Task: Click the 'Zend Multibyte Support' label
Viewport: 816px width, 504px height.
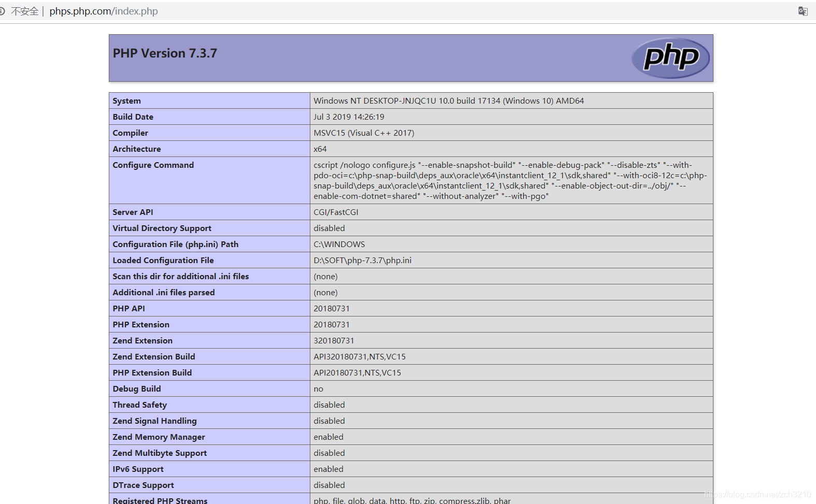Action: tap(160, 453)
